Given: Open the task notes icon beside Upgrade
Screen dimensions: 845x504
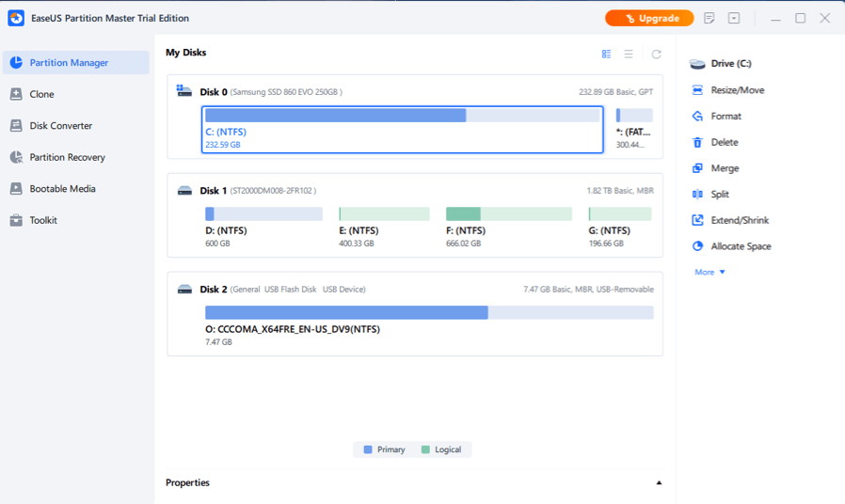Looking at the screenshot, I should click(x=709, y=19).
